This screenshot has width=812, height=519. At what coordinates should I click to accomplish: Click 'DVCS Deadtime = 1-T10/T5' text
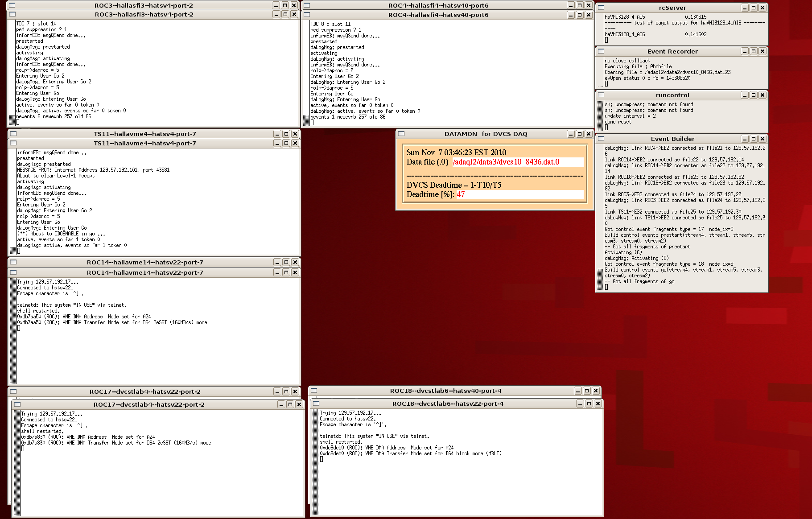[454, 185]
